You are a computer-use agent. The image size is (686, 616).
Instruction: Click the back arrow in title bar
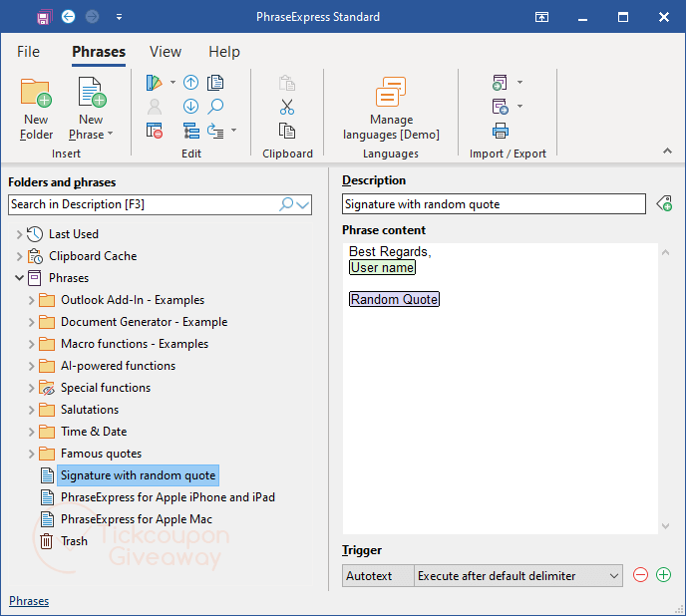point(68,17)
